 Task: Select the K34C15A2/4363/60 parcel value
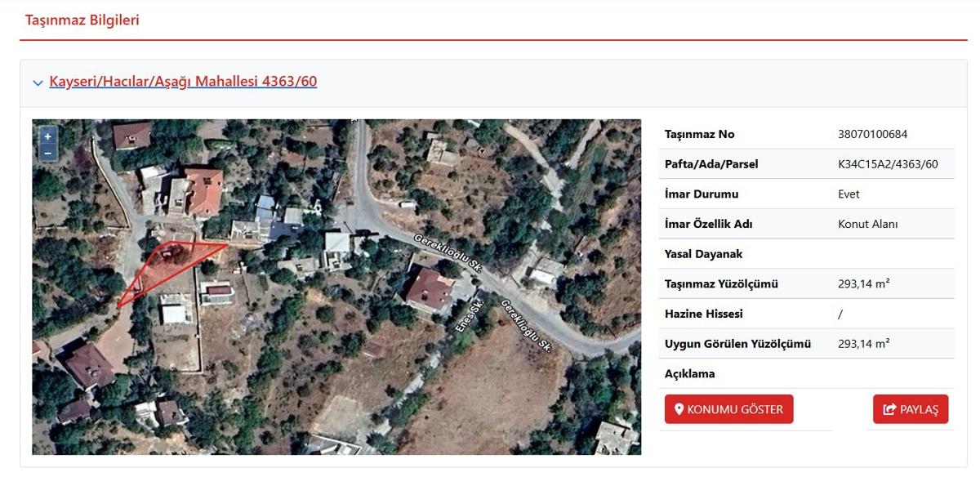click(x=889, y=164)
